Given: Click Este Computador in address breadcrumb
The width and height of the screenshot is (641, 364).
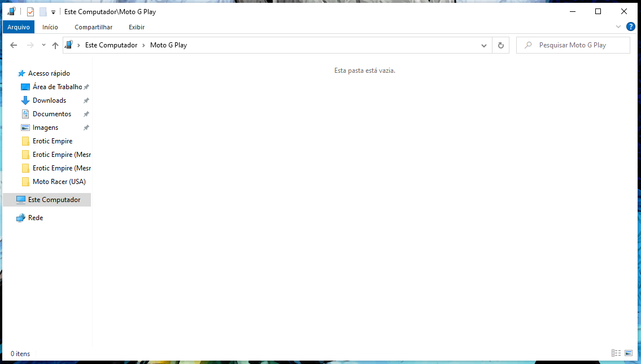Looking at the screenshot, I should (x=111, y=45).
